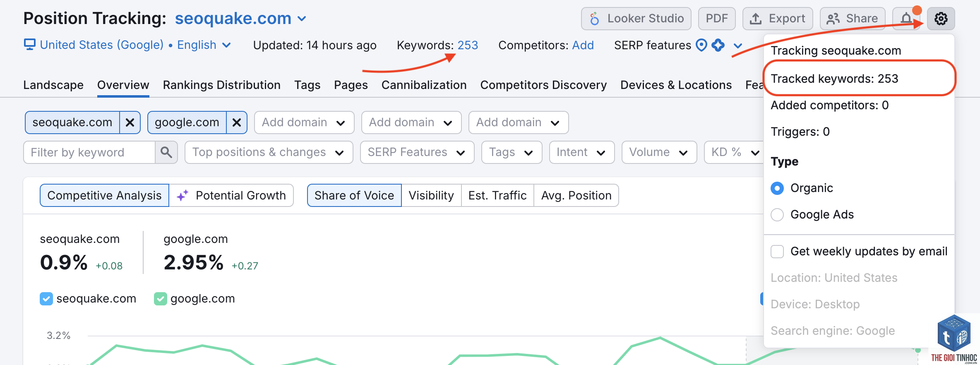The width and height of the screenshot is (980, 365).
Task: Open Rankings Distribution tab
Action: click(221, 85)
